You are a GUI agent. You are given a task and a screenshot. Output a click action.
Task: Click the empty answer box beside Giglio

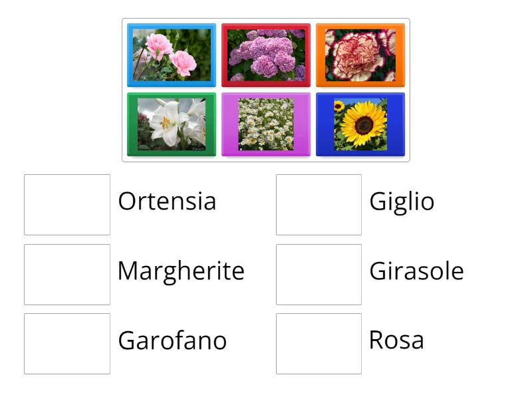(x=319, y=203)
